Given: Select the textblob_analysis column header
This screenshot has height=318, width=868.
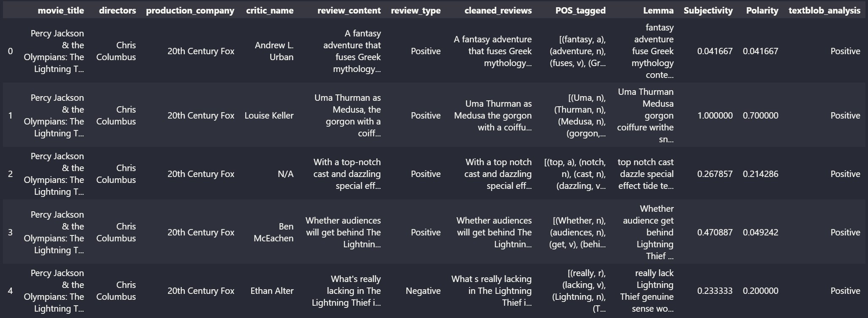Looking at the screenshot, I should (824, 11).
